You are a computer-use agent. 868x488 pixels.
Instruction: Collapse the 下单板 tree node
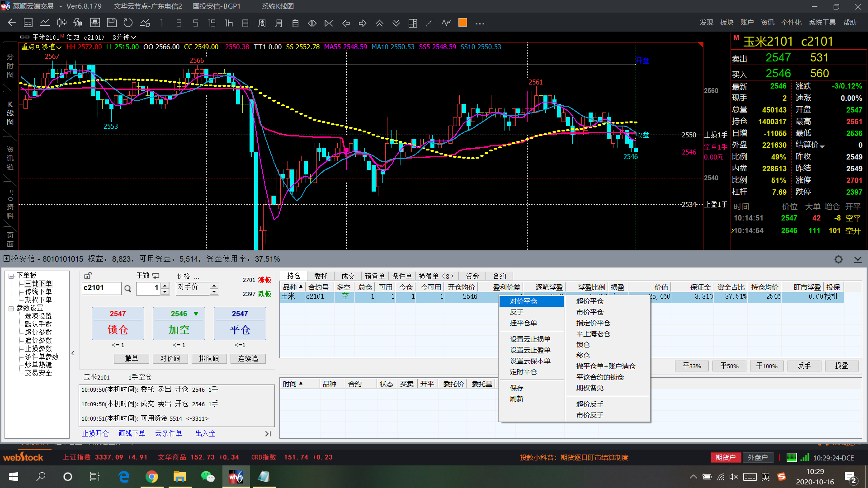click(11, 276)
